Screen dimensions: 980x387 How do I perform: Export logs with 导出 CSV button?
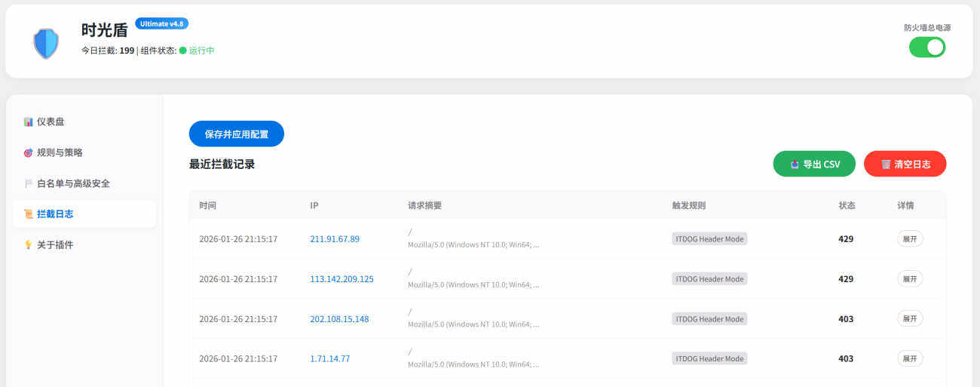coord(814,164)
